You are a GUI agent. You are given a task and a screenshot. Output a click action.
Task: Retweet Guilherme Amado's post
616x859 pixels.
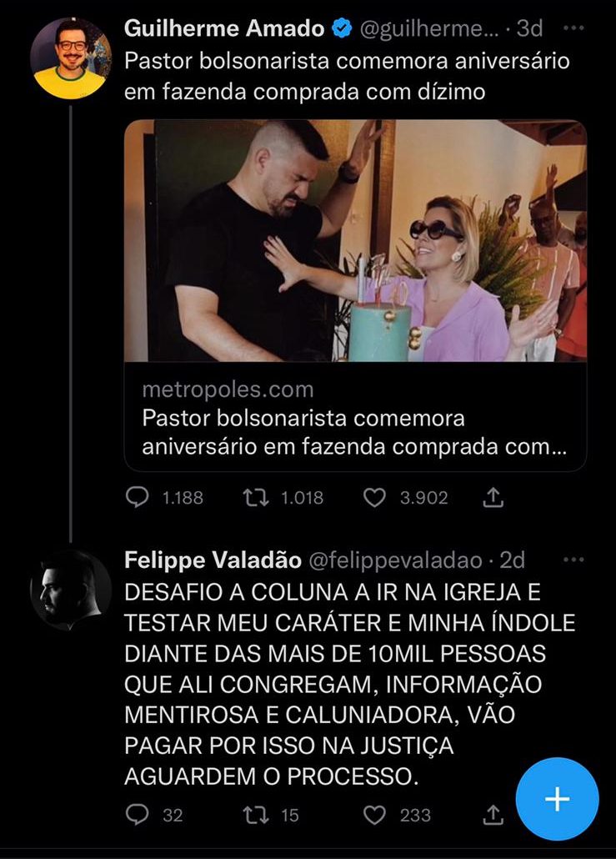(x=256, y=497)
